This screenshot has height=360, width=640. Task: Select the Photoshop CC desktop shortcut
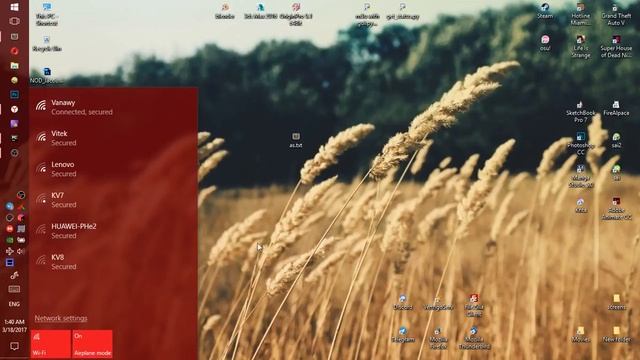(581, 144)
